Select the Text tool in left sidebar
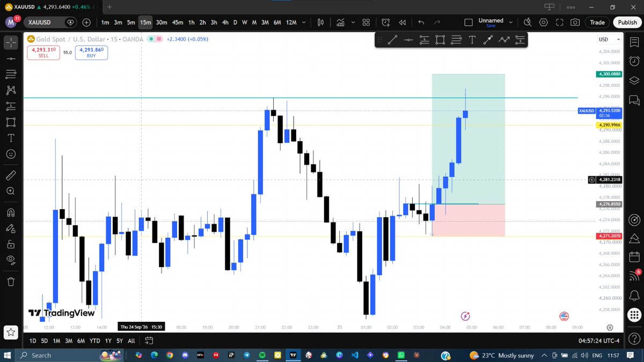Viewport: 644px width, 362px height. tap(11, 137)
